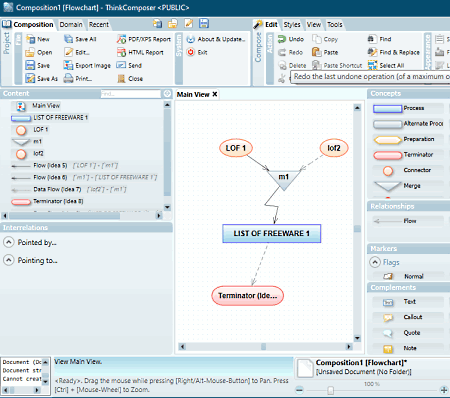Zoom out with the minus button
This screenshot has width=450, height=398.
[299, 390]
